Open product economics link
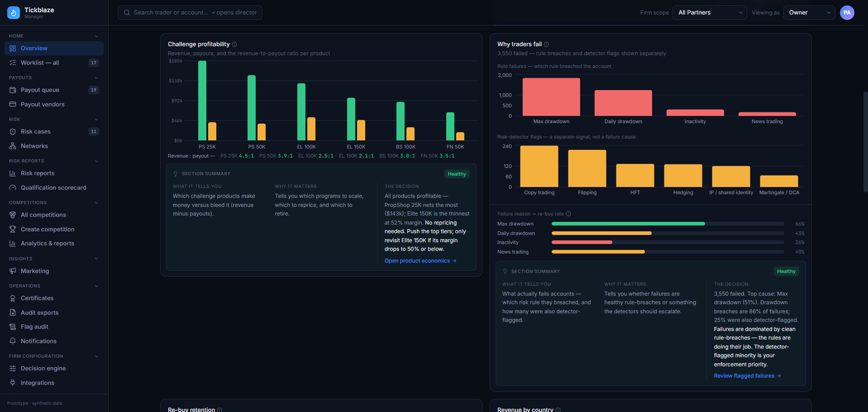868x412 pixels. click(420, 261)
